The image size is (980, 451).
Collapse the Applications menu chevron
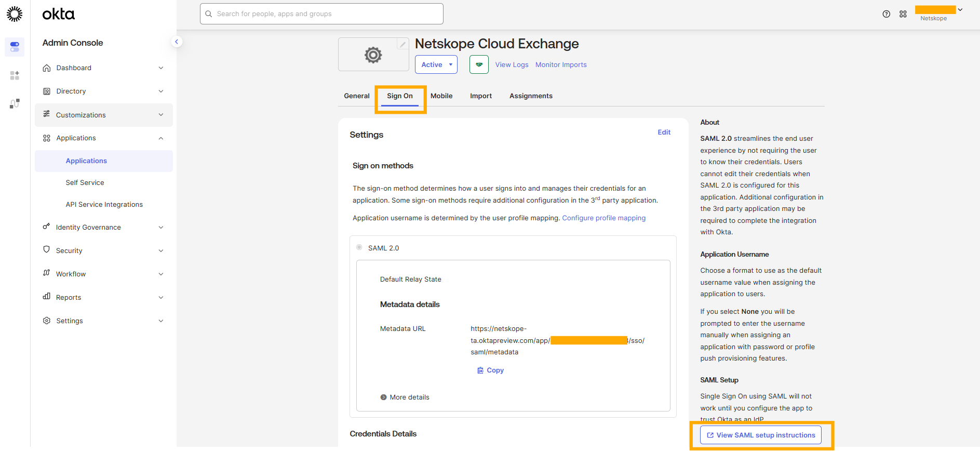(161, 138)
